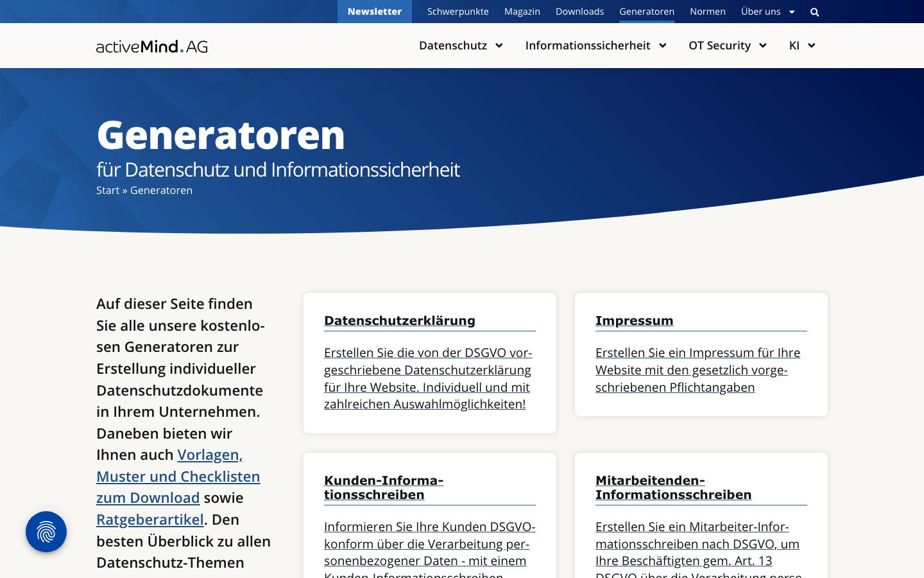Click the Informationssicherheit navigation label
924x578 pixels.
[588, 46]
